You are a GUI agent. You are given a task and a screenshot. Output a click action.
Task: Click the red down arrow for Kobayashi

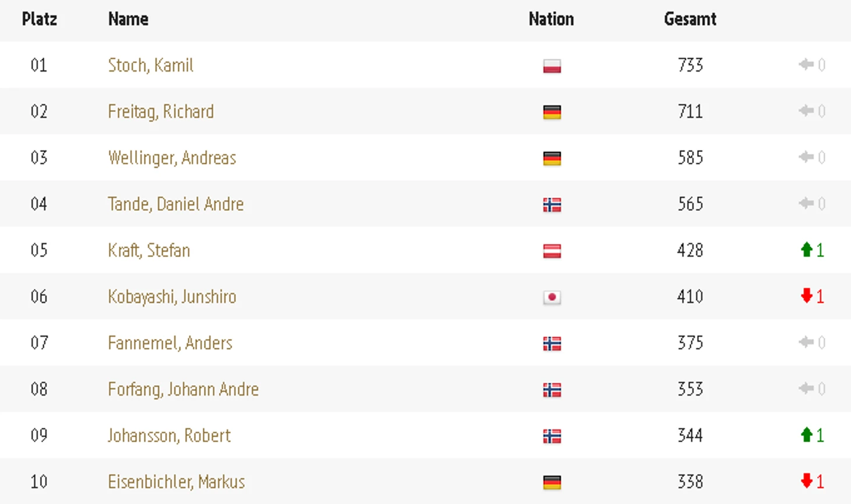coord(806,296)
